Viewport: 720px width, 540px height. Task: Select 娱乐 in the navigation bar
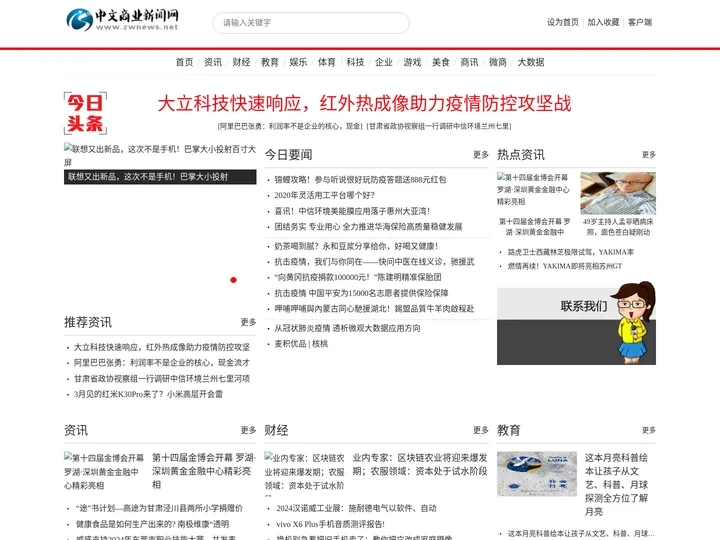coord(298,62)
